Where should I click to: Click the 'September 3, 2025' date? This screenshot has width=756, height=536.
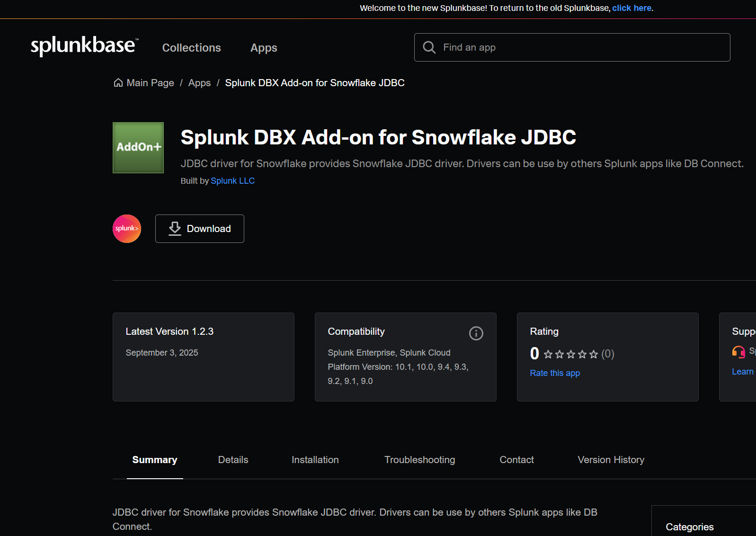162,353
